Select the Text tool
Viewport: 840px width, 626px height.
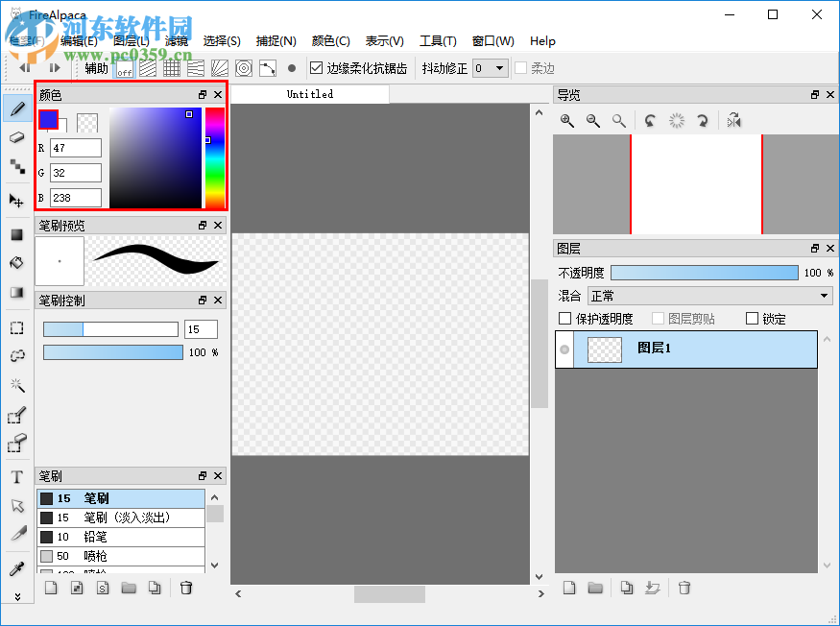[16, 477]
